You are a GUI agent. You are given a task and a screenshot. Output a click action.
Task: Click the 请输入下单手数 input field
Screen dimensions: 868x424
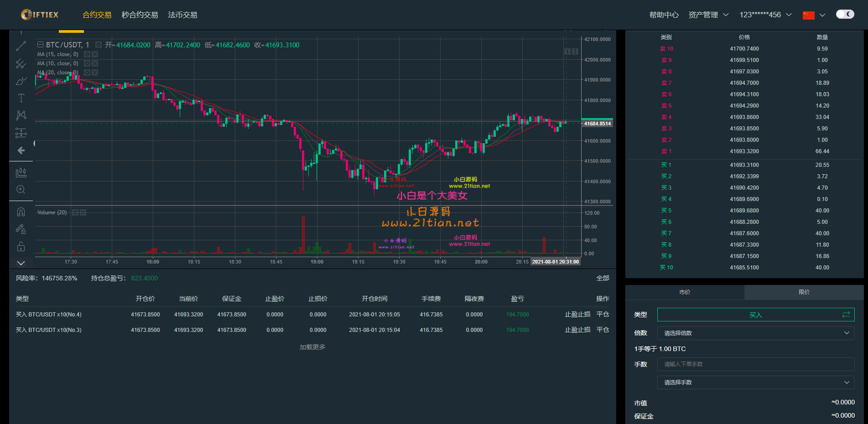[x=756, y=364]
